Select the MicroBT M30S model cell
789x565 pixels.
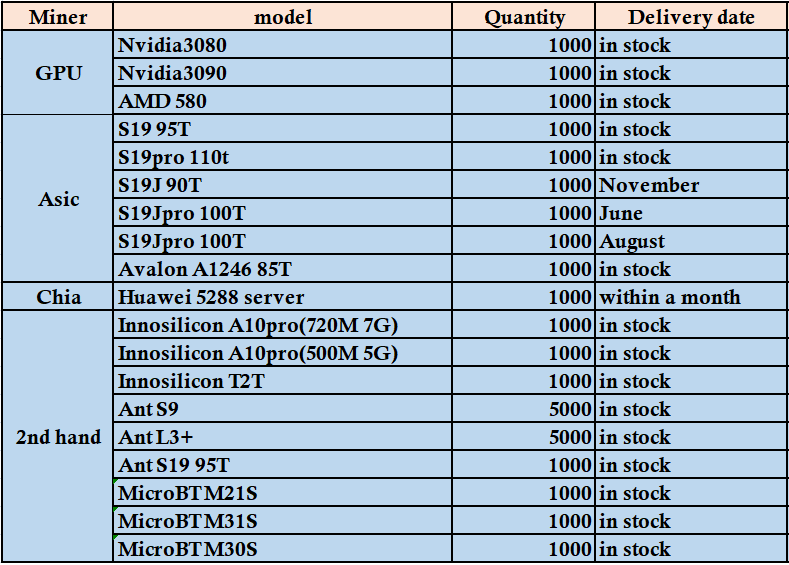pyautogui.click(x=283, y=549)
